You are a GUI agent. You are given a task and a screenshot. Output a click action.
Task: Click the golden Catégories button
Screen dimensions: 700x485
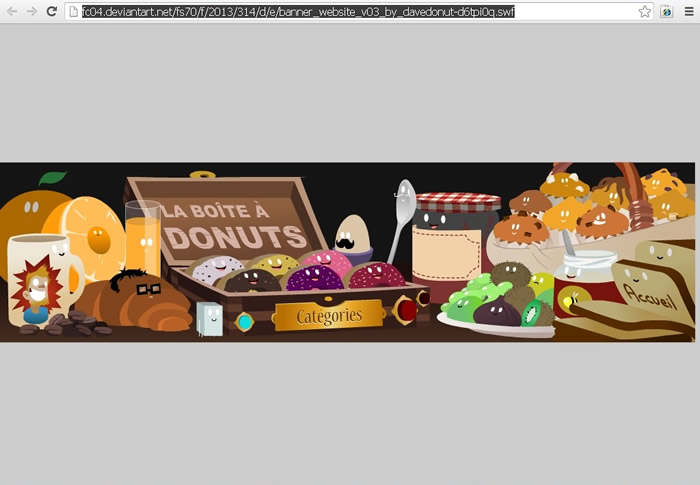[x=329, y=315]
